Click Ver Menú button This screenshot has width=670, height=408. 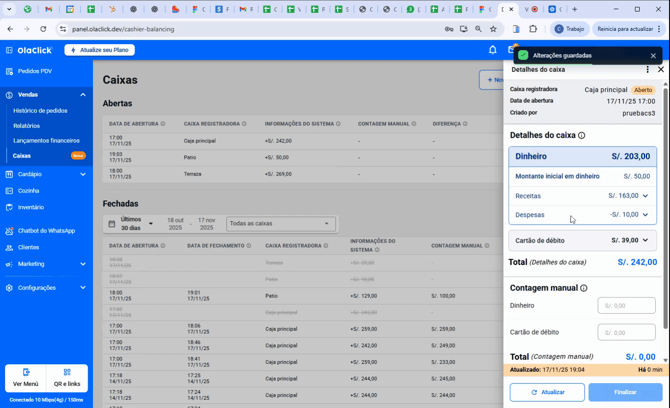26,378
